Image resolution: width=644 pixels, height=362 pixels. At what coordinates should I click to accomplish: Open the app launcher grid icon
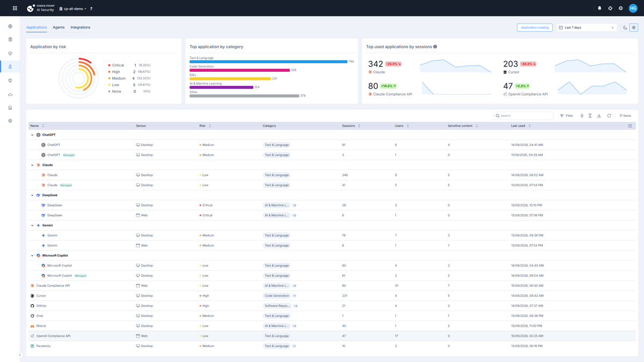(15, 8)
